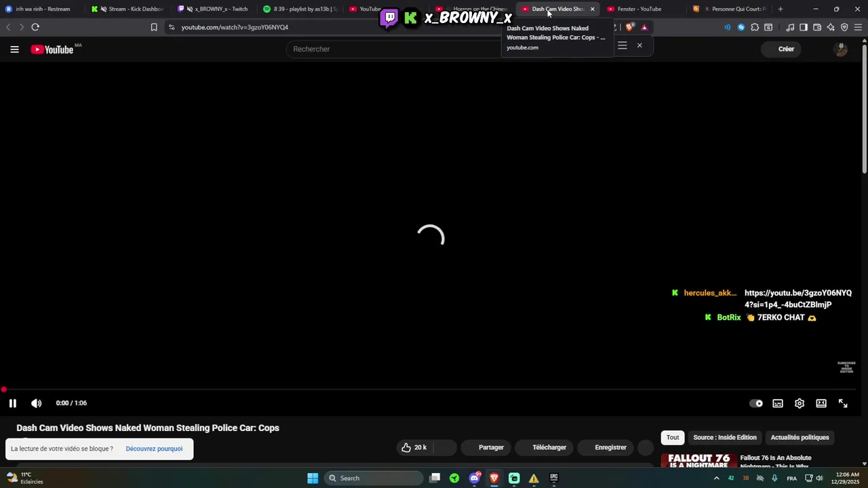
Task: Open the chat YouTube link from hercules_akk
Action: (x=797, y=299)
